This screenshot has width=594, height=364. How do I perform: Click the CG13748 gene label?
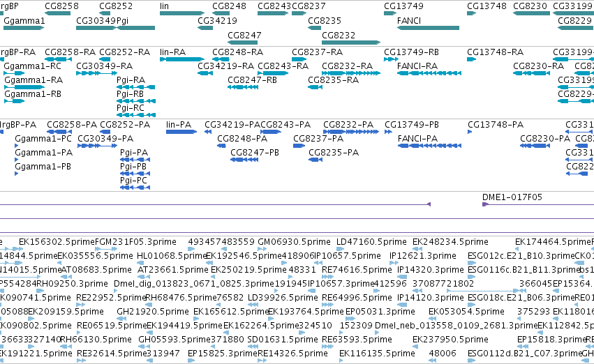click(487, 6)
